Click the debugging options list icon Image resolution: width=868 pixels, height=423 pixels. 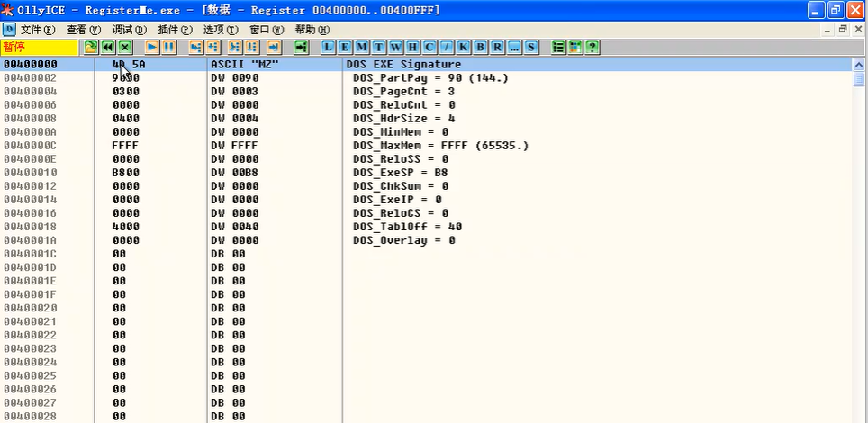click(x=558, y=48)
